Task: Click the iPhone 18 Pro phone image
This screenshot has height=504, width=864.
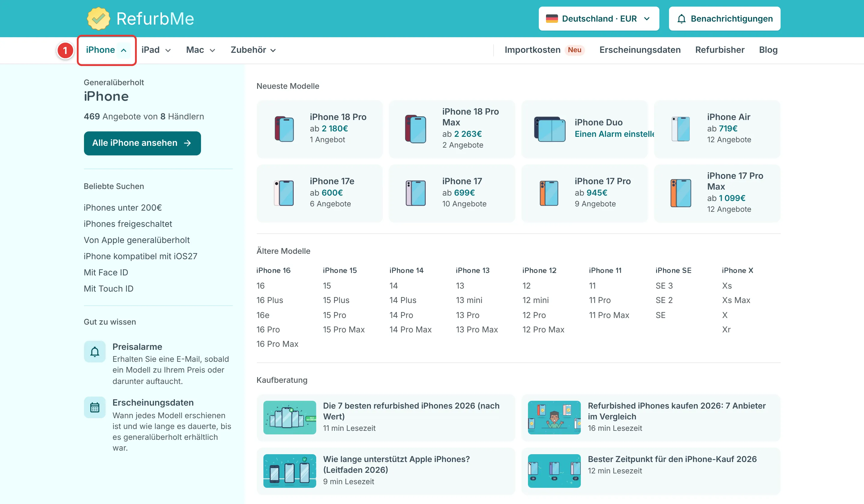Action: tap(284, 129)
